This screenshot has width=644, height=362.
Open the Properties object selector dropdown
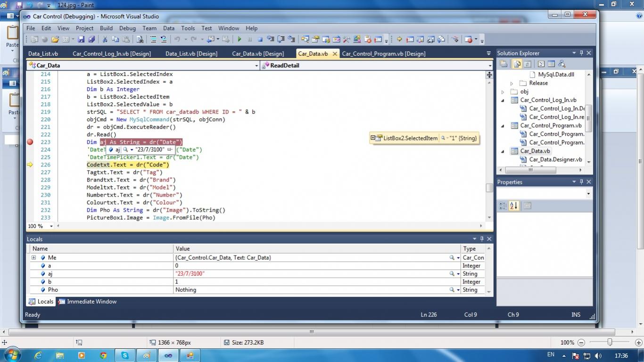point(588,194)
